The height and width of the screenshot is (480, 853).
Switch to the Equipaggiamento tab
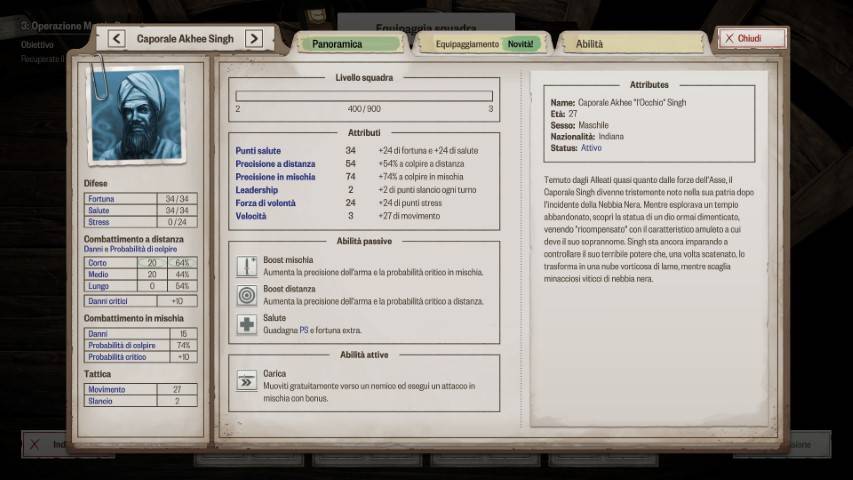tap(479, 44)
